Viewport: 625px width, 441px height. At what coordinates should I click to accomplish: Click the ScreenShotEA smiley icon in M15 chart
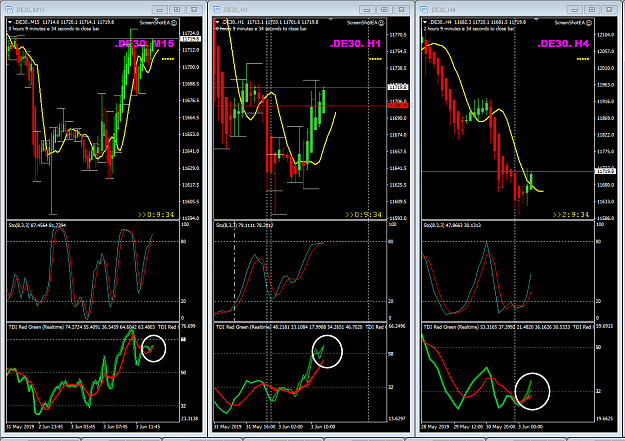click(174, 23)
